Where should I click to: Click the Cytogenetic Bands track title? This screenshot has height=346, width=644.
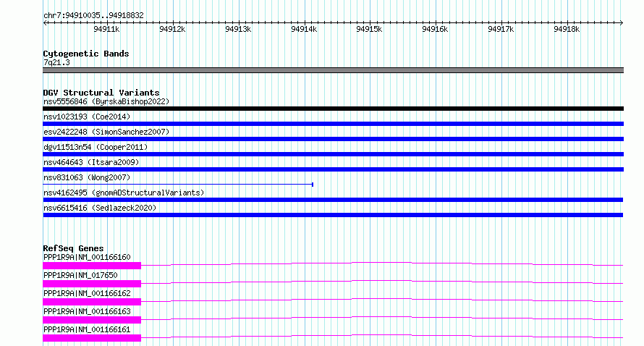(86, 54)
